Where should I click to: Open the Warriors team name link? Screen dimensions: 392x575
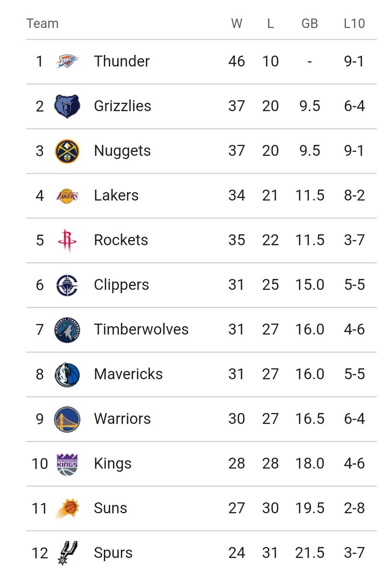tap(122, 419)
